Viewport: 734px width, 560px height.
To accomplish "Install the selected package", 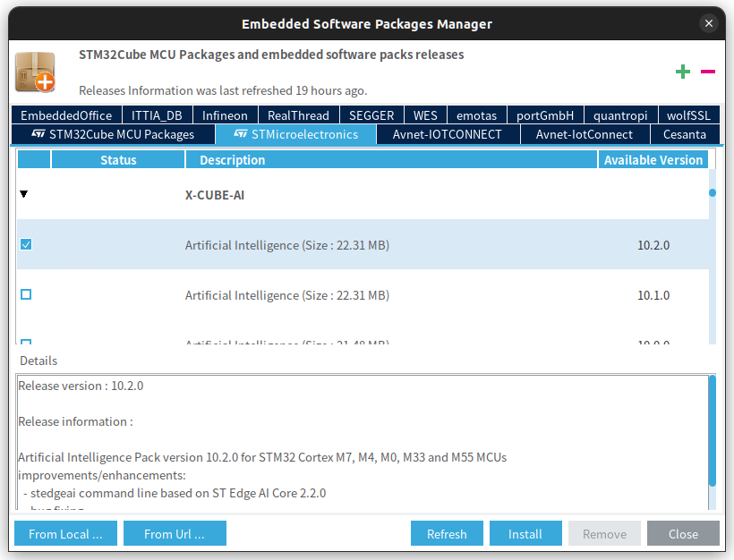I will (525, 533).
